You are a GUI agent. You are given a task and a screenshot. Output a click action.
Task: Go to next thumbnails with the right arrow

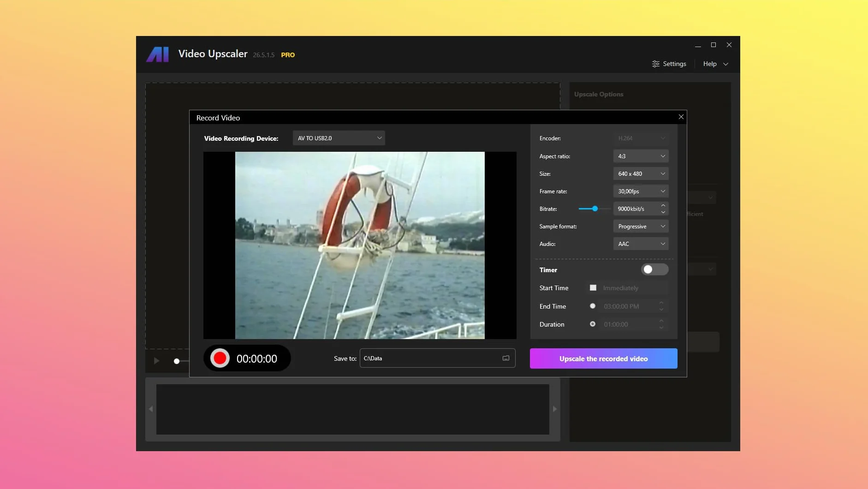click(555, 409)
